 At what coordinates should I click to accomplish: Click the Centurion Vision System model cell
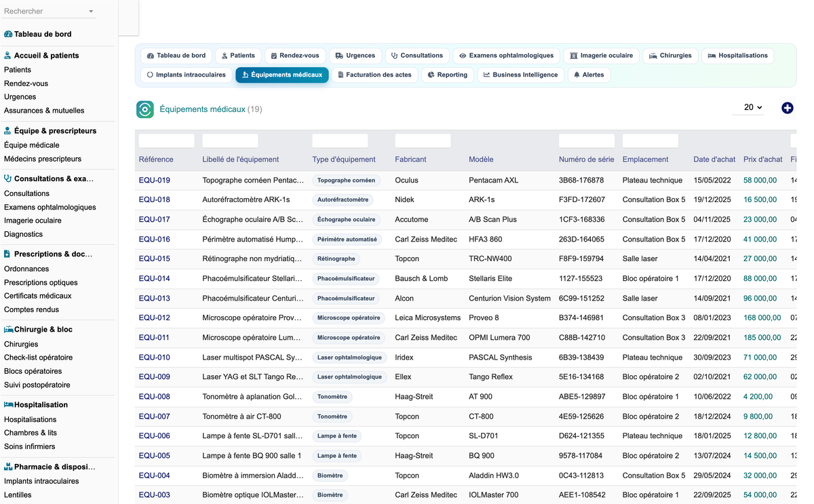pyautogui.click(x=509, y=298)
